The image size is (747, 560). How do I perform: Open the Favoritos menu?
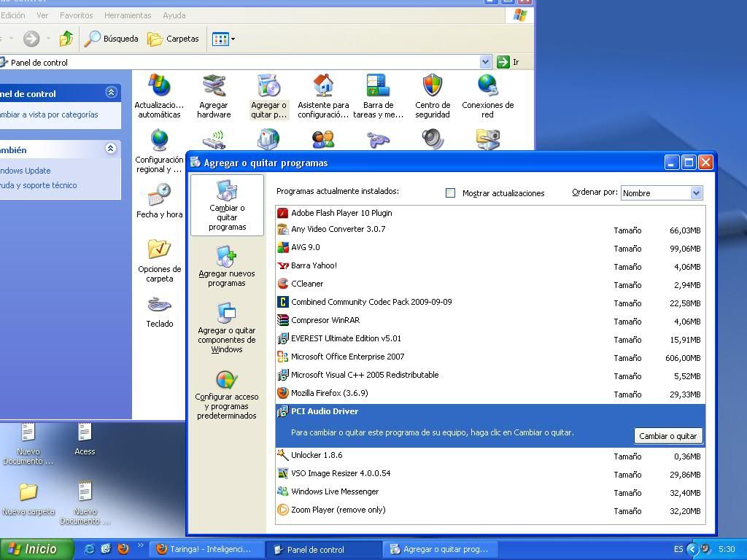coord(76,15)
